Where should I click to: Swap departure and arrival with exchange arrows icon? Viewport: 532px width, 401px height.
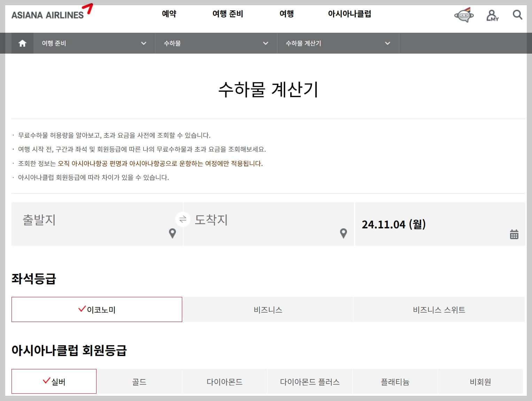point(183,219)
